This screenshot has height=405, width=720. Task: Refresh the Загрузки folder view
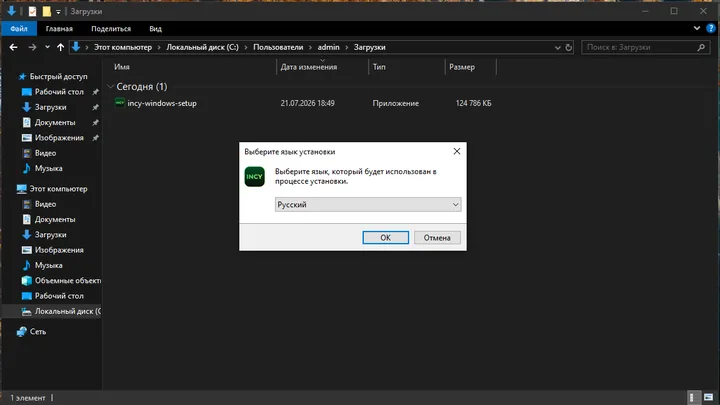(568, 47)
